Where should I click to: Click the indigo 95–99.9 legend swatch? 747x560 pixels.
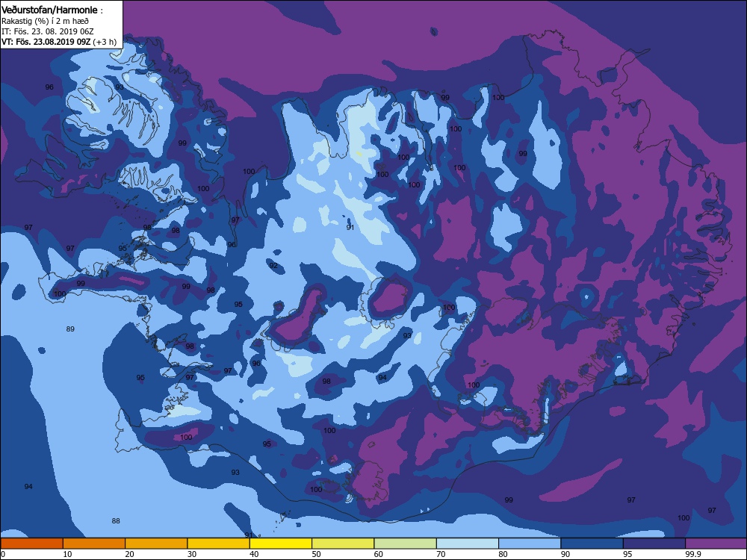(654, 544)
